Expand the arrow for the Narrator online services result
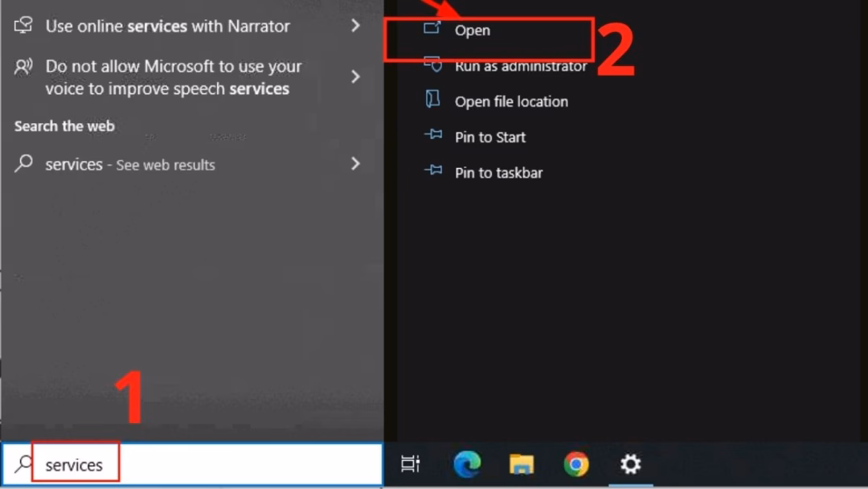This screenshot has height=489, width=868. (x=355, y=26)
